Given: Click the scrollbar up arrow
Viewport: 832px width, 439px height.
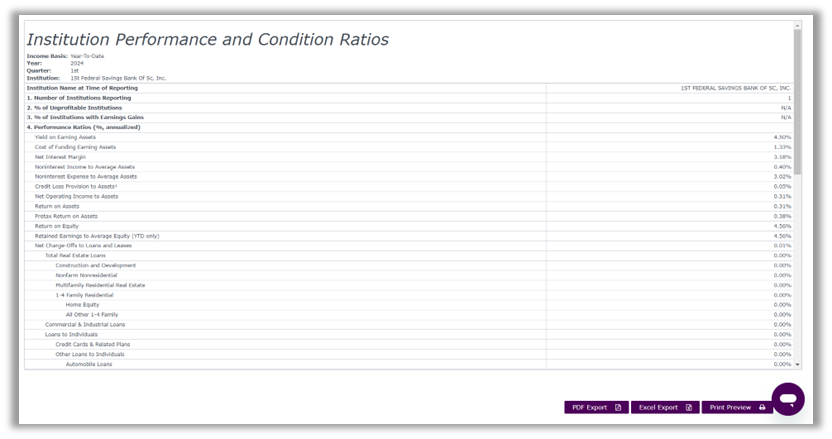Looking at the screenshot, I should point(797,25).
